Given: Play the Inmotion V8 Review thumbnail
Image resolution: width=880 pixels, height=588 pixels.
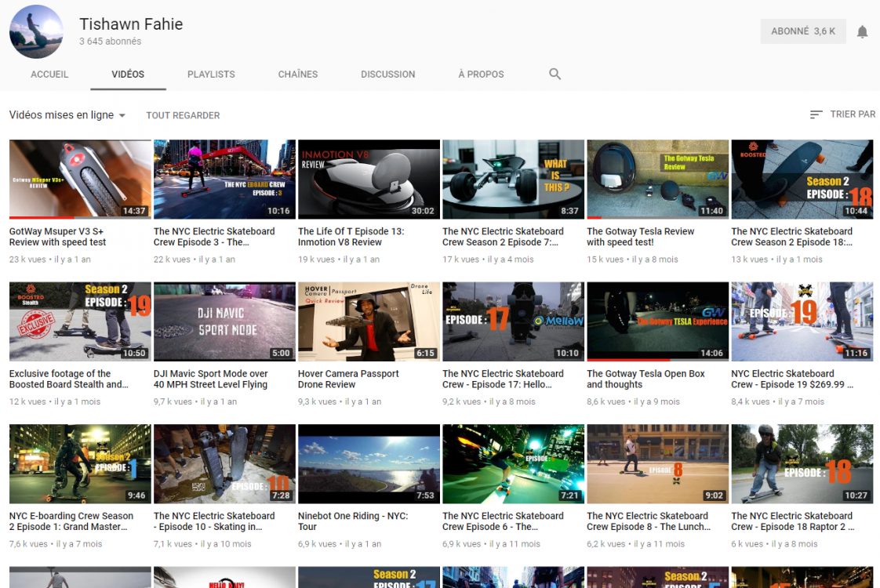Looking at the screenshot, I should (x=369, y=179).
